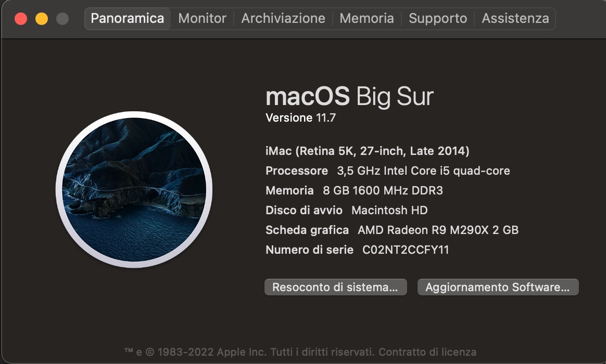Click the macOS Big Sur circular logo
Image resolution: width=606 pixels, height=364 pixels.
coord(134,189)
